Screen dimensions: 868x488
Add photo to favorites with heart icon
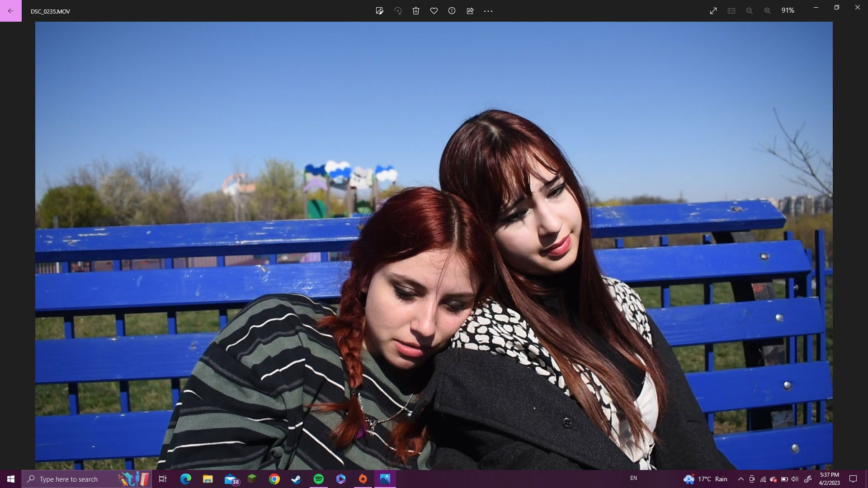434,11
